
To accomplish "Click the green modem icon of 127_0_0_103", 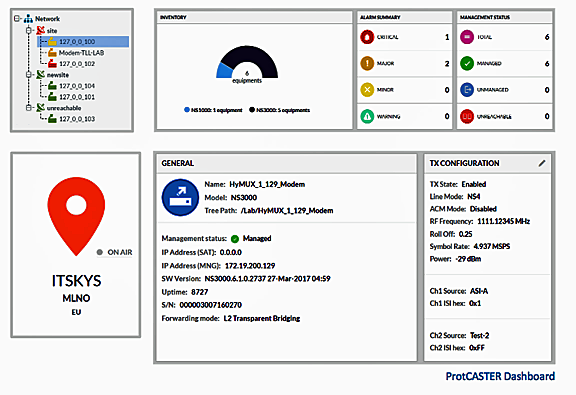I will pyautogui.click(x=53, y=119).
